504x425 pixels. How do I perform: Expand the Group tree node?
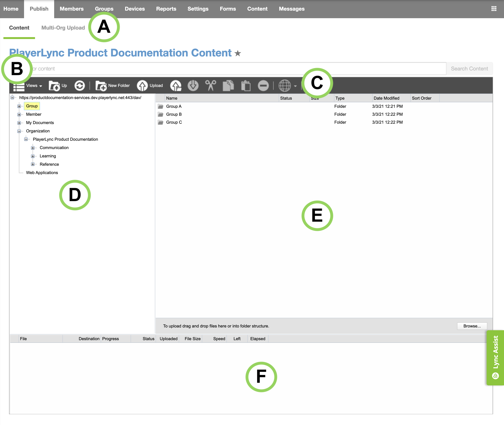19,106
